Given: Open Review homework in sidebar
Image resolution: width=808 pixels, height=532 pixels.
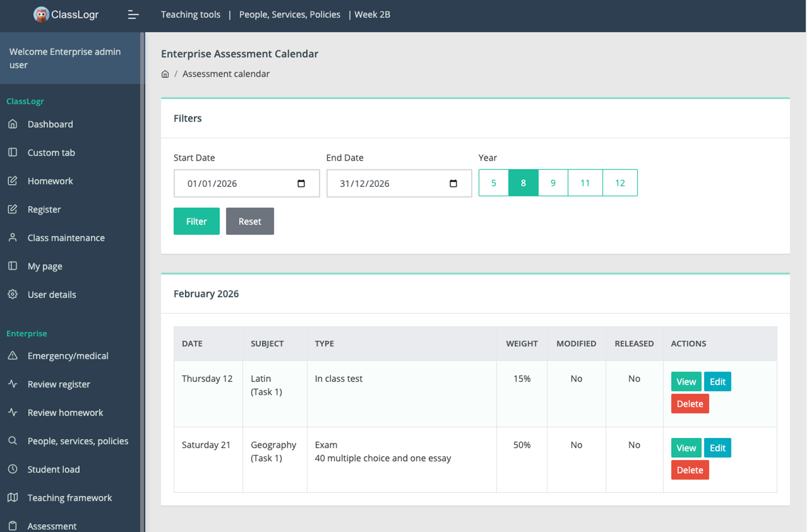Looking at the screenshot, I should point(65,413).
